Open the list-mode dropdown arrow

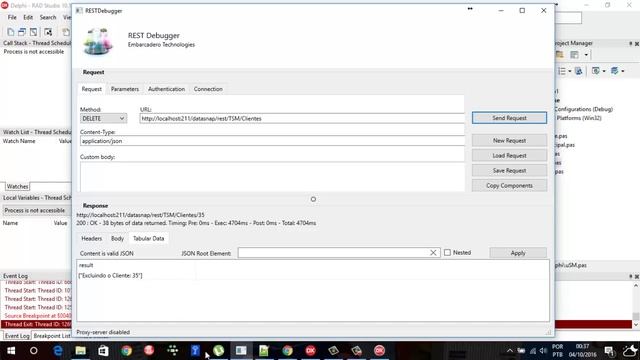click(x=570, y=71)
